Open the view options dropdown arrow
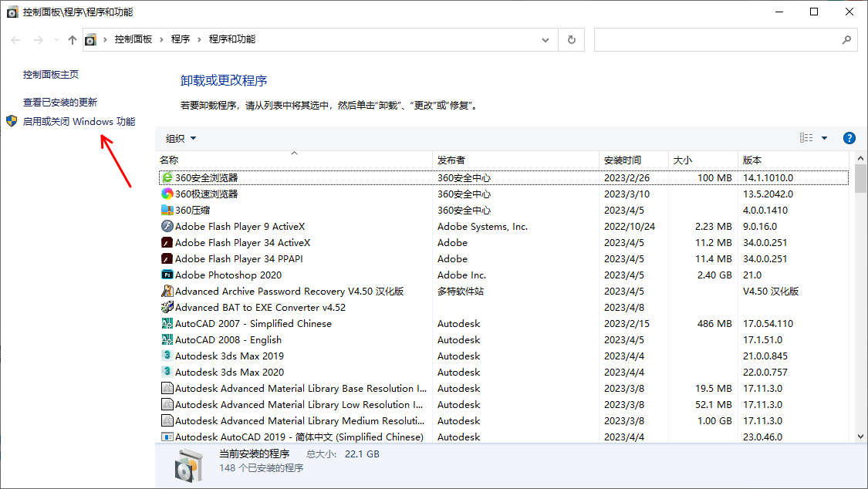This screenshot has width=868, height=489. tap(824, 138)
